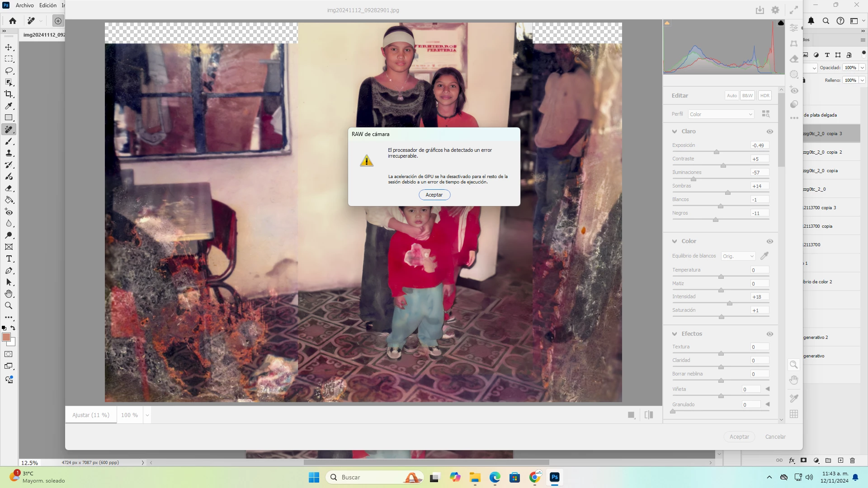868x488 pixels.
Task: Open the Archivo menu
Action: point(24,5)
